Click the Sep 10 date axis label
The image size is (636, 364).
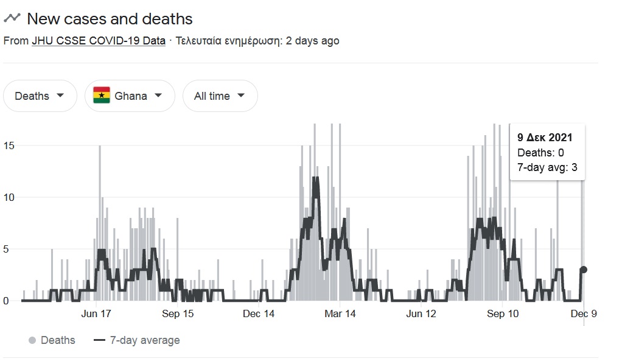(x=503, y=314)
